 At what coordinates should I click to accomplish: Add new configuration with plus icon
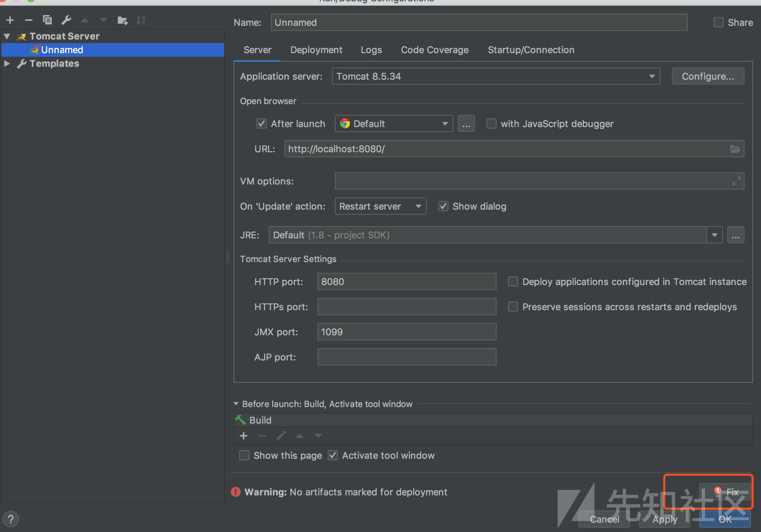click(10, 20)
